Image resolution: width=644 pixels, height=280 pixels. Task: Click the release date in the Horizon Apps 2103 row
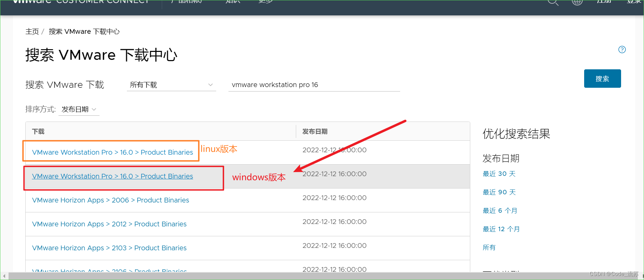(334, 246)
